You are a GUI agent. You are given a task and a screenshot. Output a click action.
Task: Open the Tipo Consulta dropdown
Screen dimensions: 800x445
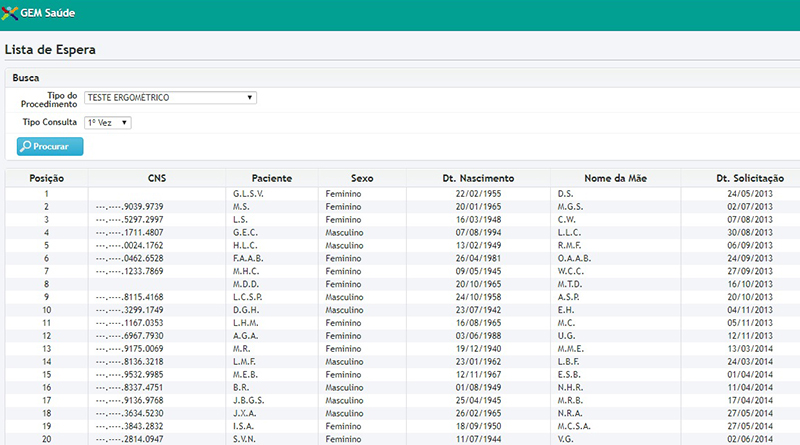(x=108, y=122)
